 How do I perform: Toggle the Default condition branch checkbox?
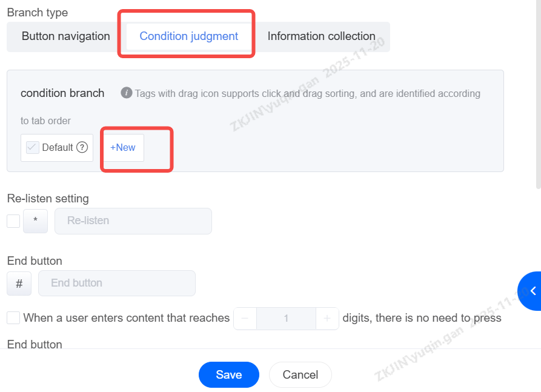pyautogui.click(x=33, y=147)
